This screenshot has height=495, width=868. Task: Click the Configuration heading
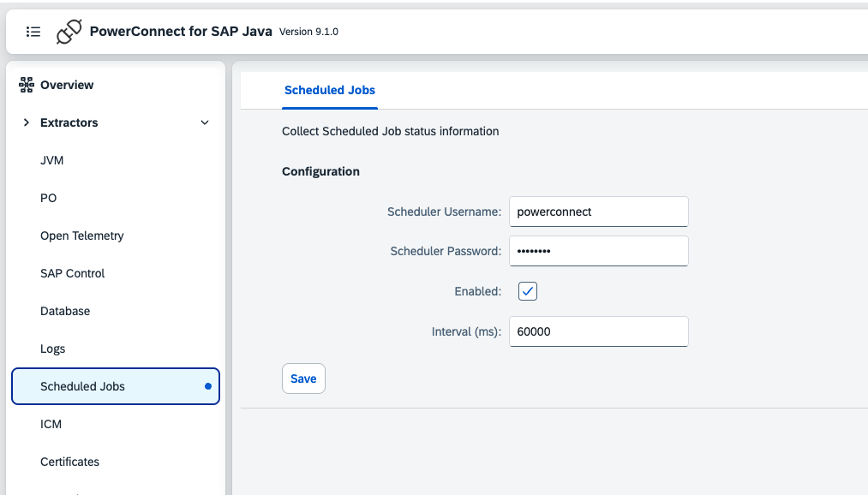(320, 171)
